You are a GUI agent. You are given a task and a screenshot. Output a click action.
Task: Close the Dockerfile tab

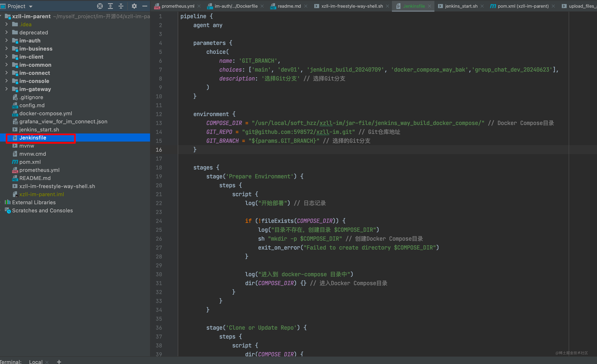tap(262, 6)
